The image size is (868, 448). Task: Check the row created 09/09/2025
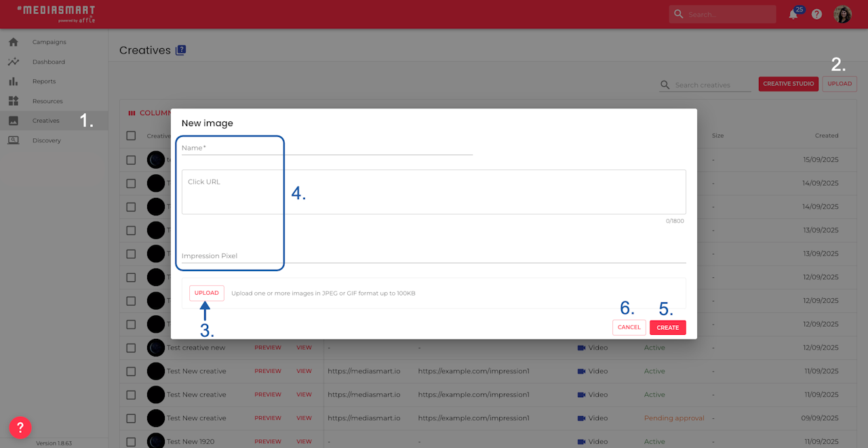pyautogui.click(x=131, y=418)
